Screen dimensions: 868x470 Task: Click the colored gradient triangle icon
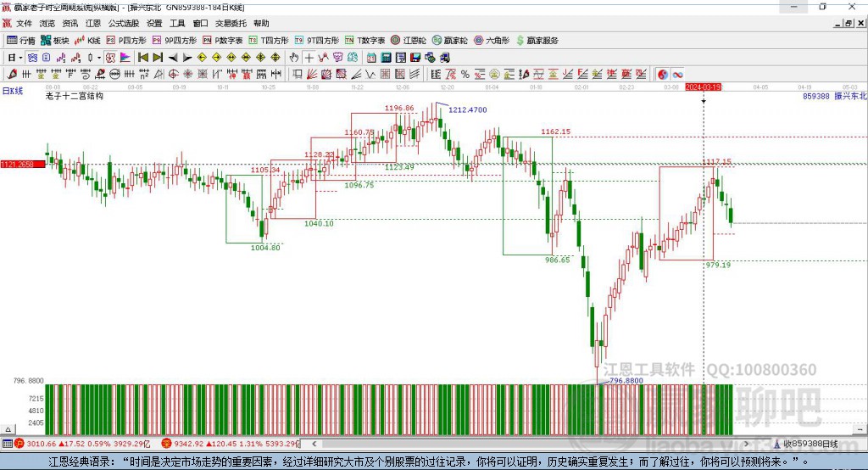tap(125, 58)
